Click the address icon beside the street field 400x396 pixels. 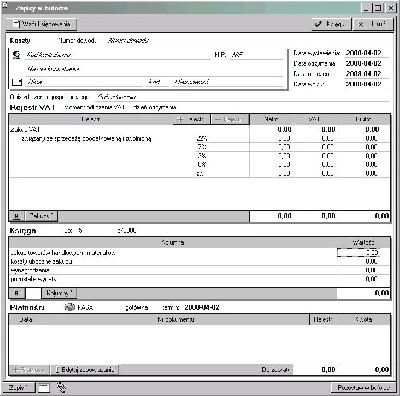pos(17,82)
